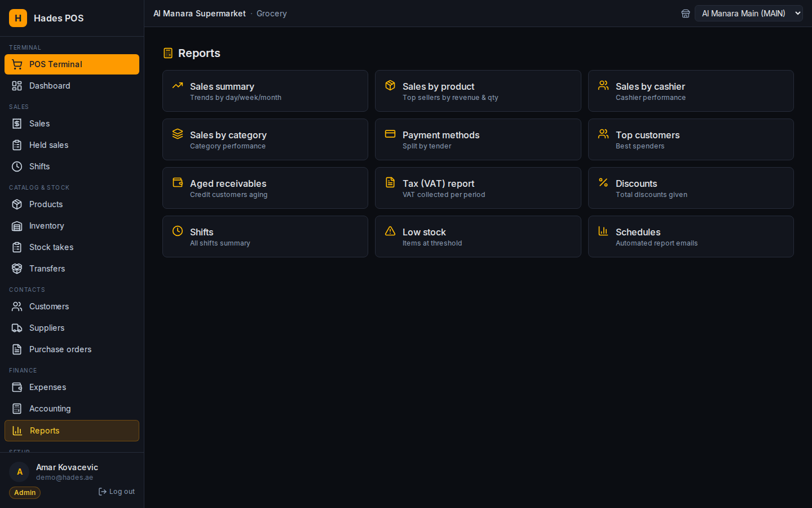Screen dimensions: 812x508
Task: Click the Reports bar chart sidebar icon
Action: point(17,431)
